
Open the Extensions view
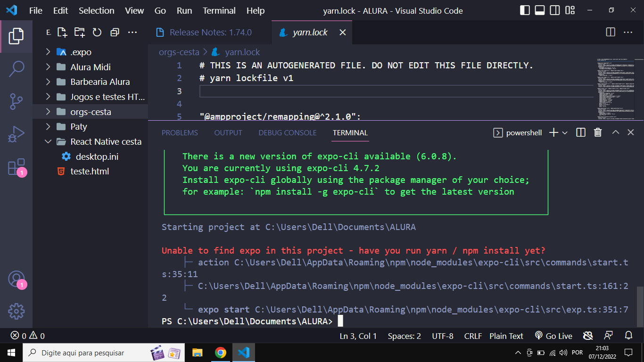tap(16, 167)
